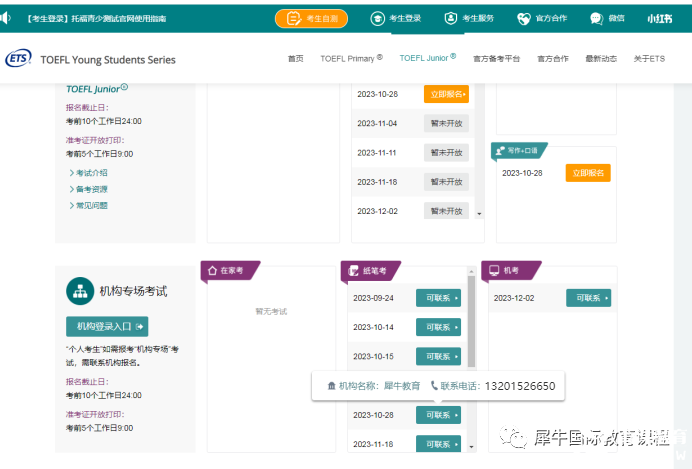Viewport: 692px width, 469px height.
Task: Click the phone icon in tooltip
Action: [x=434, y=386]
